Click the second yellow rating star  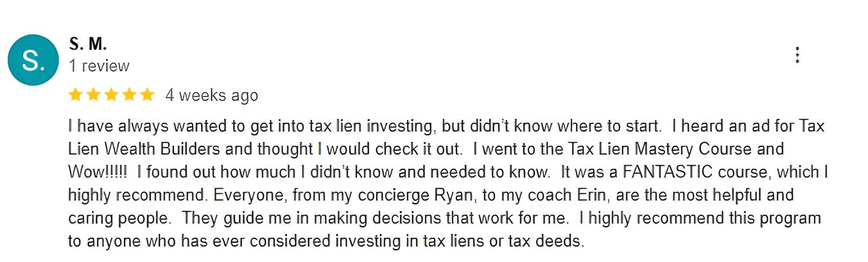(x=93, y=95)
